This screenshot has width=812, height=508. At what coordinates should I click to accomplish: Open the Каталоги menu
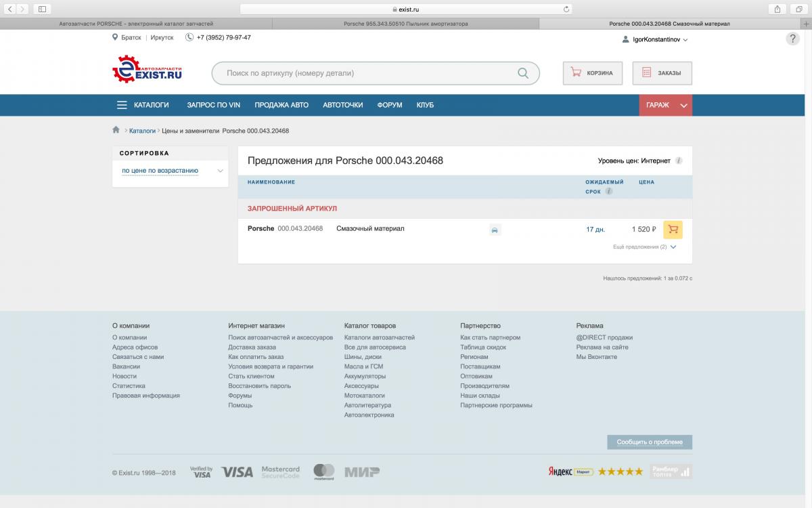(143, 105)
